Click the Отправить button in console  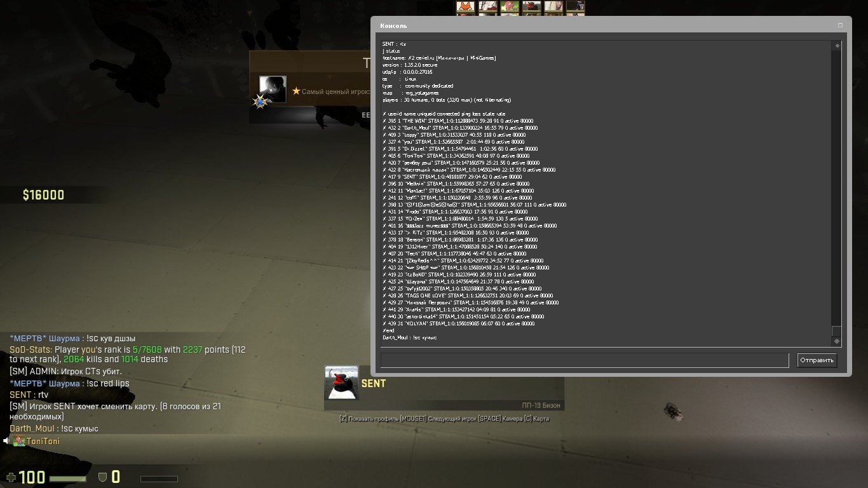(817, 360)
